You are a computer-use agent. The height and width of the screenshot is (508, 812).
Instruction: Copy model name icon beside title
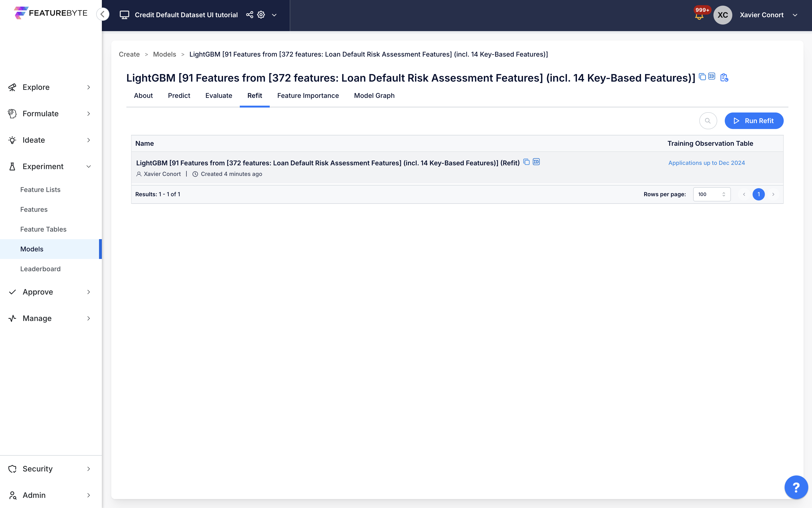[x=702, y=77]
